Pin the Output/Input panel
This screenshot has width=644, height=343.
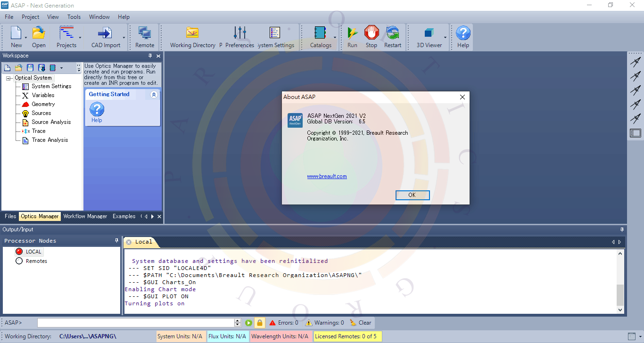click(622, 229)
